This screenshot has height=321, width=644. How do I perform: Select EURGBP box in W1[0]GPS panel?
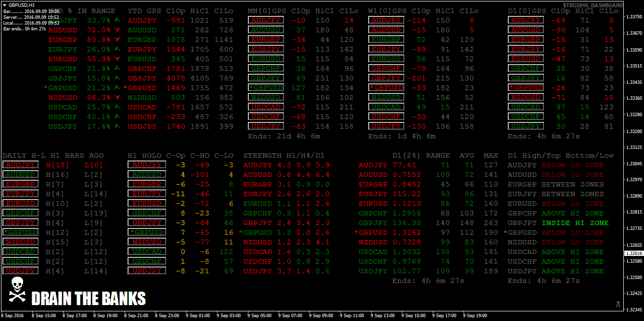tap(386, 40)
